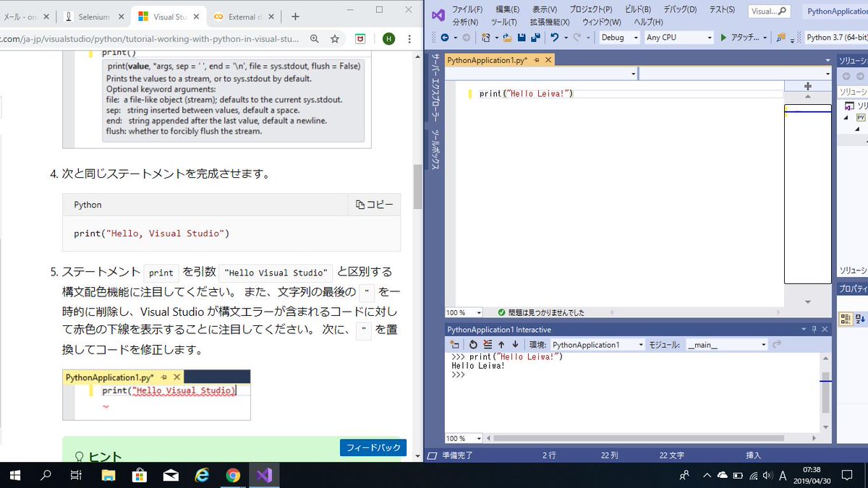Click the Interactive panel pin icon
Image resolution: width=868 pixels, height=488 pixels.
click(x=814, y=329)
